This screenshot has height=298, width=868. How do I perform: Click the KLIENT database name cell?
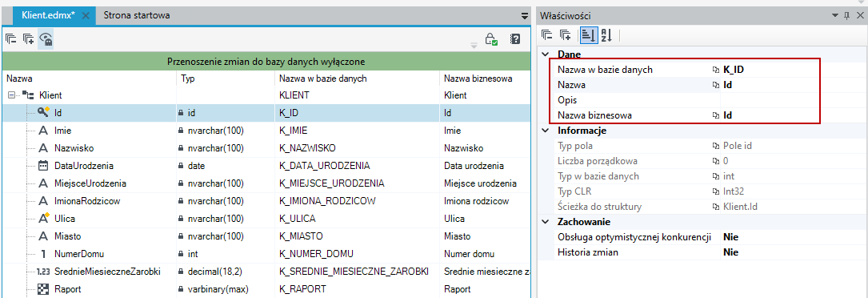click(357, 95)
